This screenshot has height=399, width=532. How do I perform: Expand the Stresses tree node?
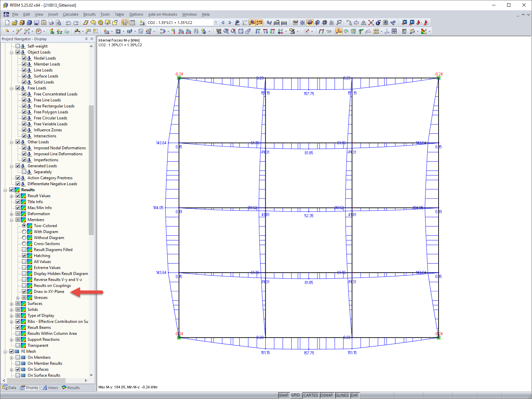[x=18, y=298]
